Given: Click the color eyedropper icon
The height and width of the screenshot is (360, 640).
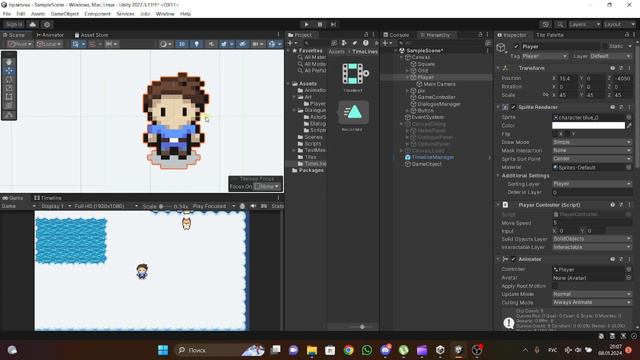Looking at the screenshot, I should click(x=629, y=126).
